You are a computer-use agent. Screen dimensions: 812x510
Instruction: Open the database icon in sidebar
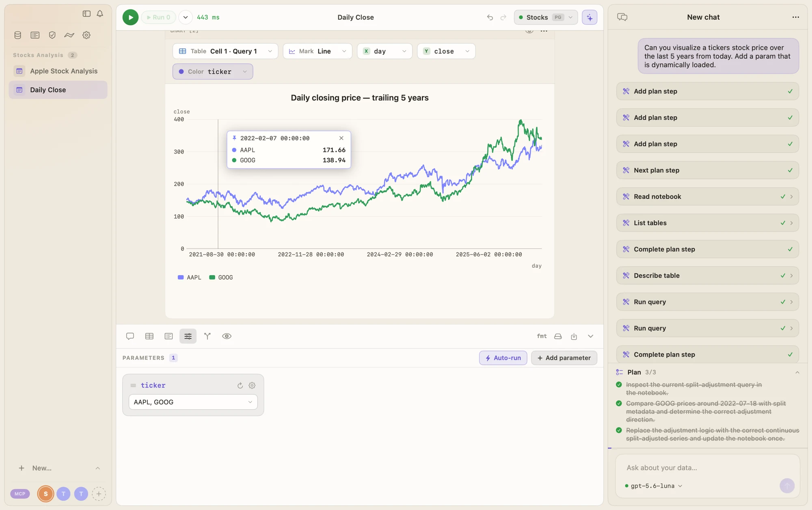point(18,35)
